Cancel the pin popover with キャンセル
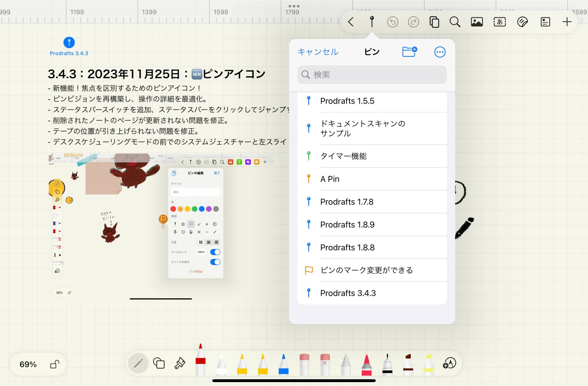The image size is (588, 386). click(318, 52)
